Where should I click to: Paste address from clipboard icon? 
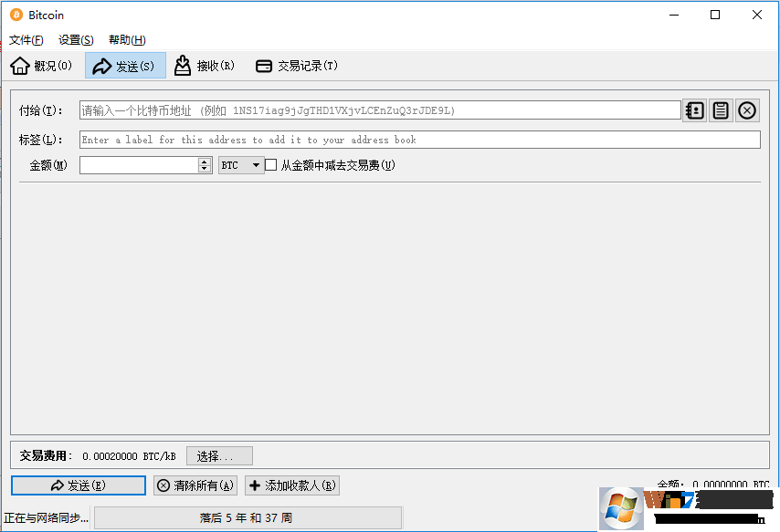point(721,110)
